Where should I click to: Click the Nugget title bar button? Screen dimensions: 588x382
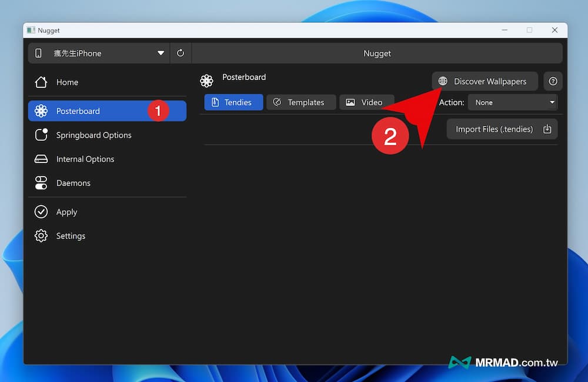pos(377,53)
